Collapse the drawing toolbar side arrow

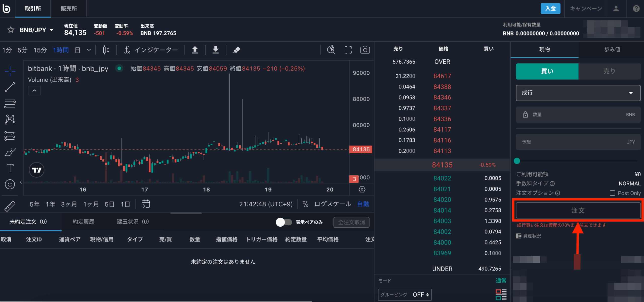click(x=21, y=182)
